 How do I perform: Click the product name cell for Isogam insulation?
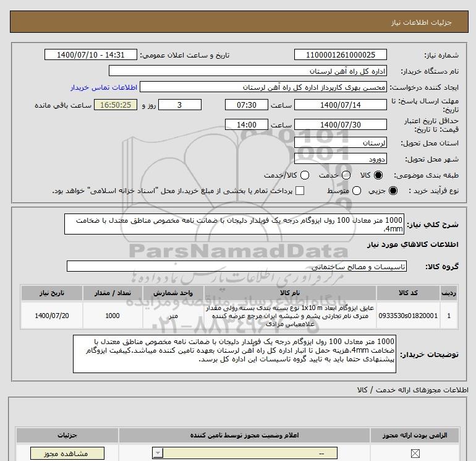coord(290,316)
